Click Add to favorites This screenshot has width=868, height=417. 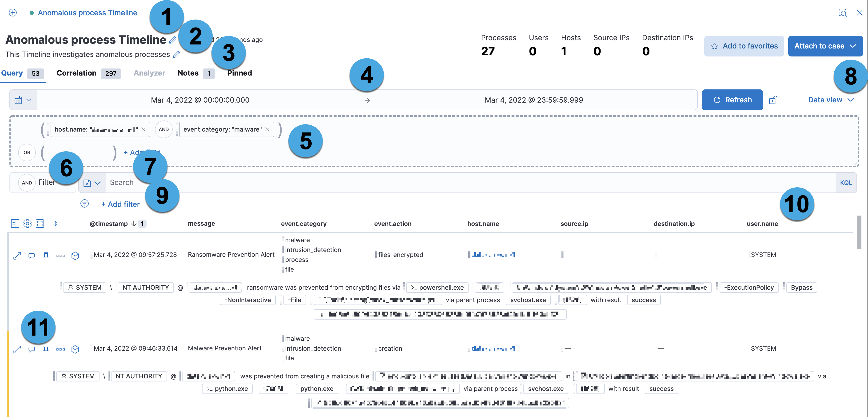(744, 46)
